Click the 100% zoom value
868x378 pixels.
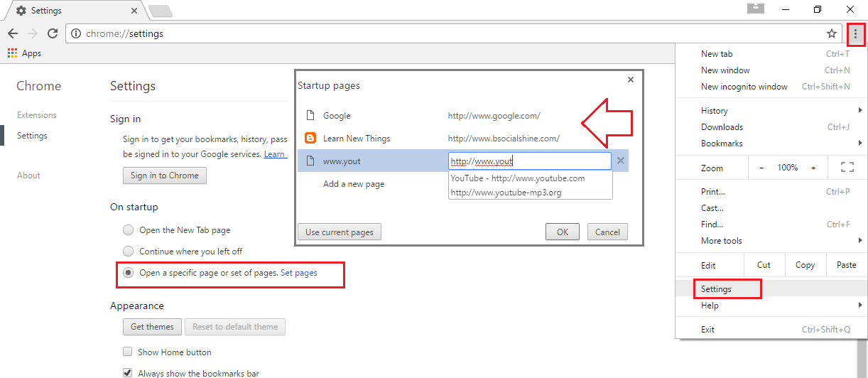pos(788,168)
